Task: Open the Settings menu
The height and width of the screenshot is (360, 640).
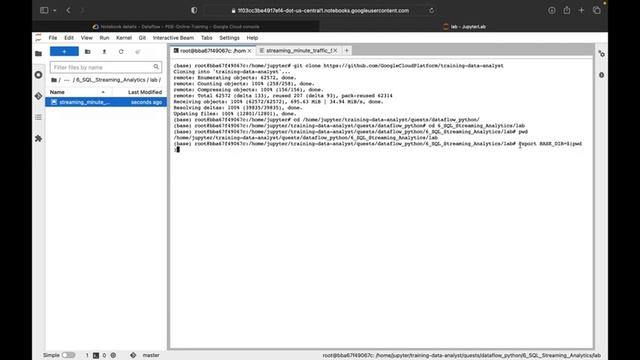Action: [229, 38]
